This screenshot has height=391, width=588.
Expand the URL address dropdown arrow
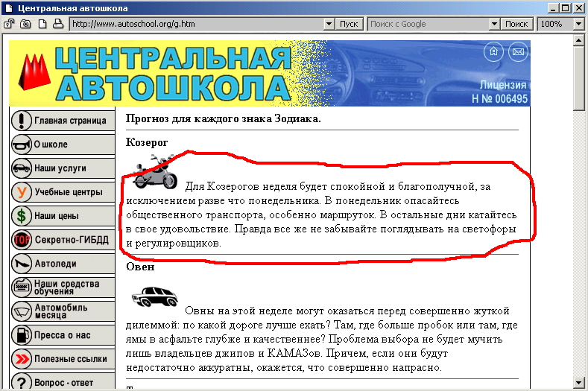click(329, 24)
